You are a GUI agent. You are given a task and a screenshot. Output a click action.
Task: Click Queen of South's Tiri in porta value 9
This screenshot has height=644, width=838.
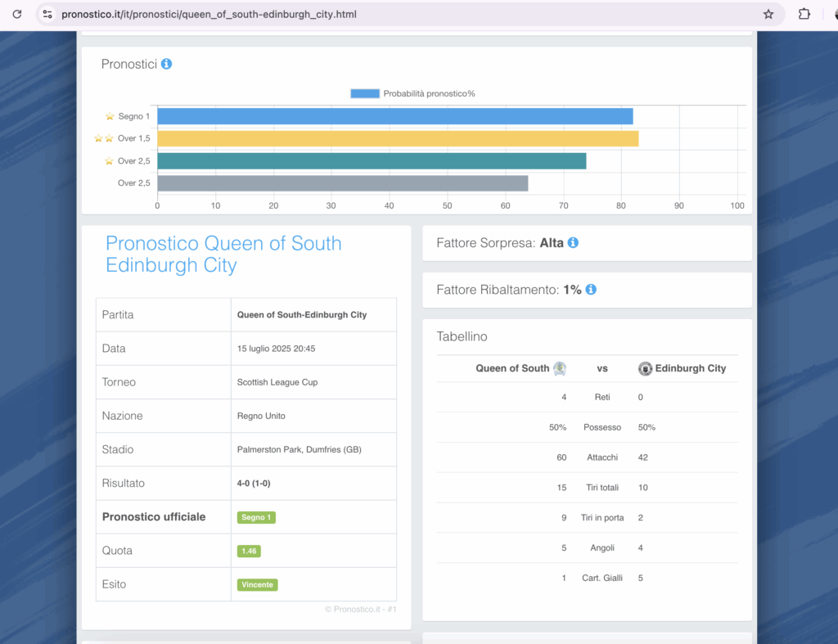(564, 518)
